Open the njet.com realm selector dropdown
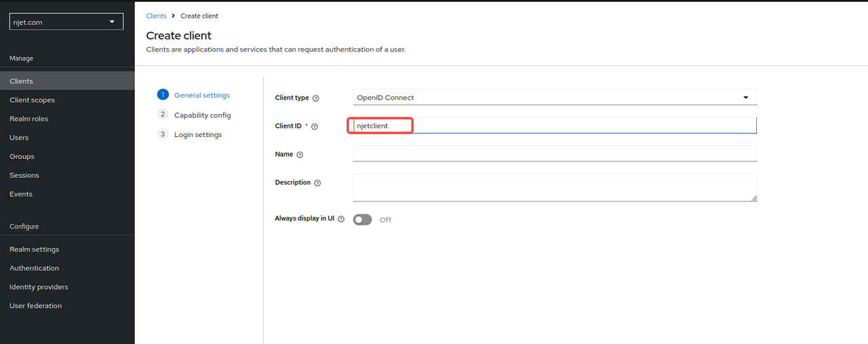 pos(66,22)
